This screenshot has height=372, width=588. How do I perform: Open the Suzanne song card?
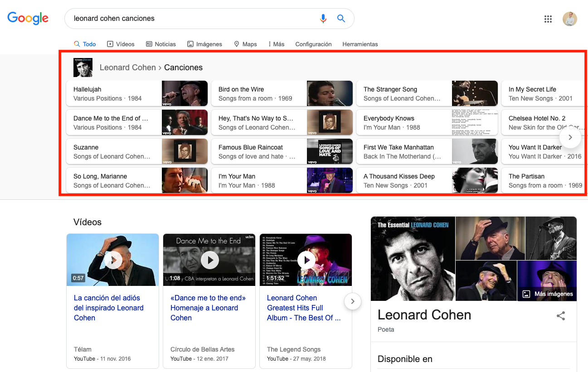pos(137,151)
